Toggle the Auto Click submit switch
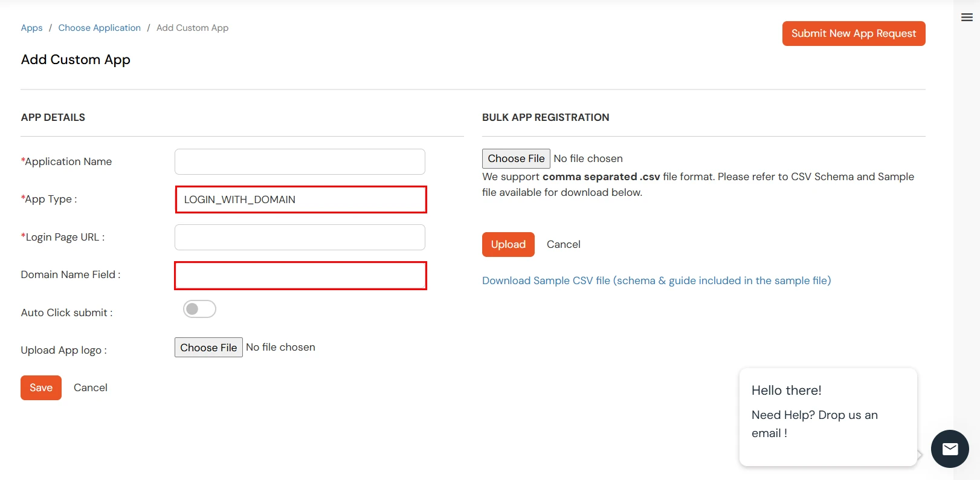 199,309
